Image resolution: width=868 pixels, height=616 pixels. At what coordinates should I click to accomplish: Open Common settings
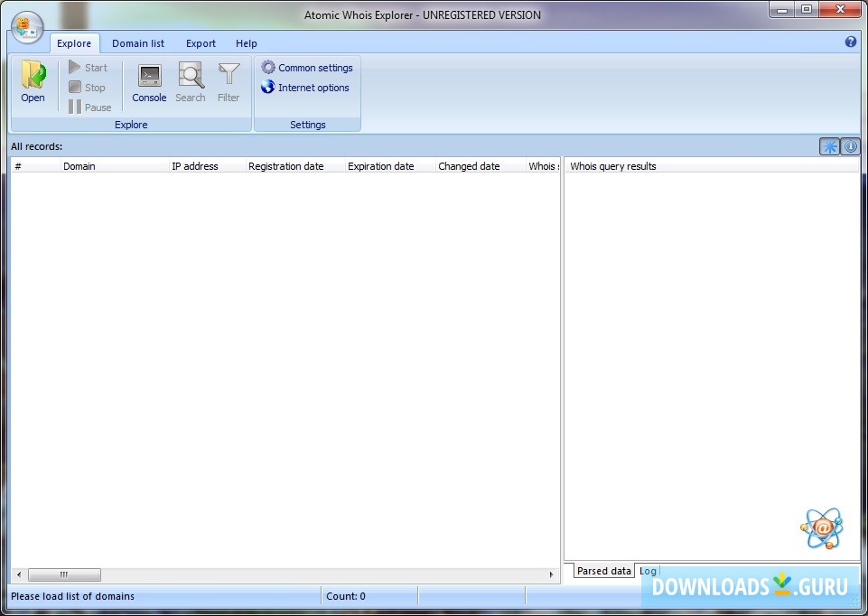[x=307, y=67]
